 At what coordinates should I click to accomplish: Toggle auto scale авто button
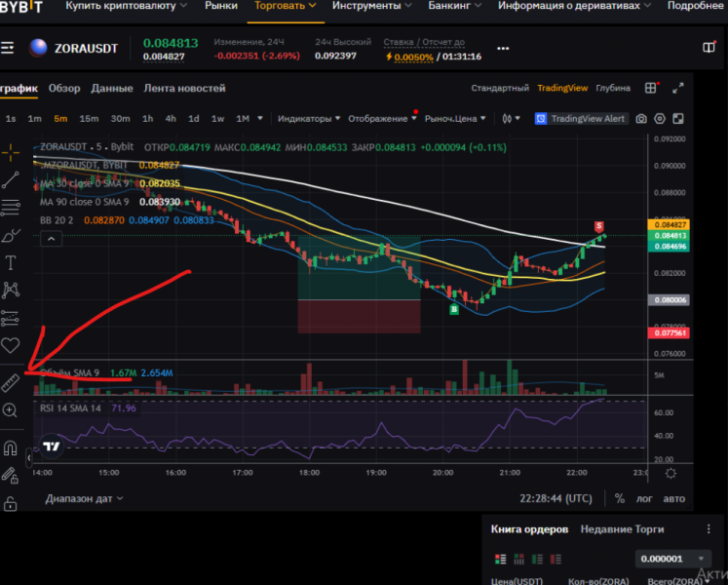tap(674, 498)
